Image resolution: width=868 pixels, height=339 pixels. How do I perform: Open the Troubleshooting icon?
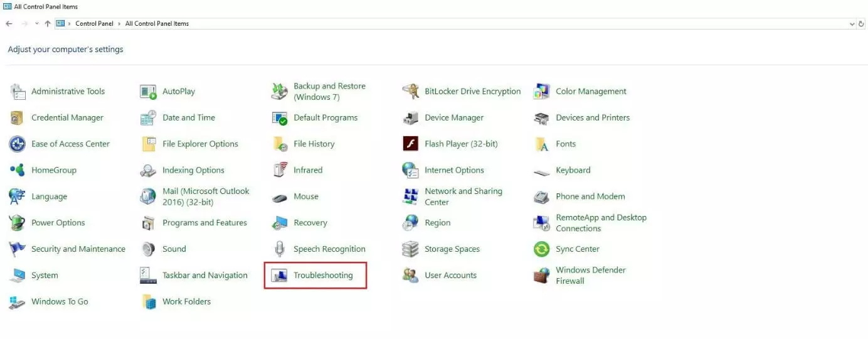click(280, 276)
